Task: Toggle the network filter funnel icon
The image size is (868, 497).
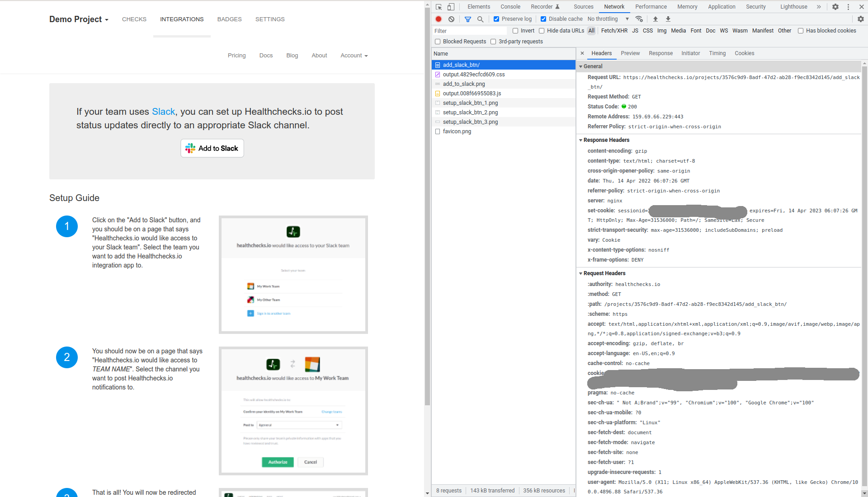Action: 468,19
